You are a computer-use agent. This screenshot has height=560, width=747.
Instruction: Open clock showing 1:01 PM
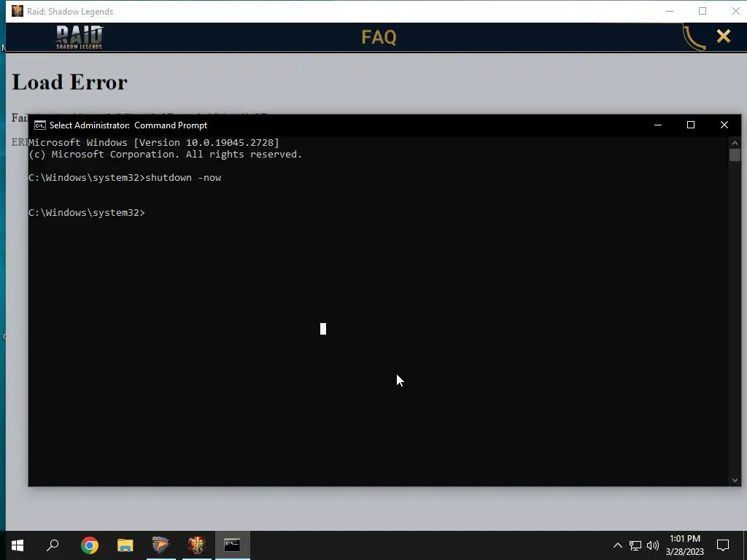(x=684, y=545)
